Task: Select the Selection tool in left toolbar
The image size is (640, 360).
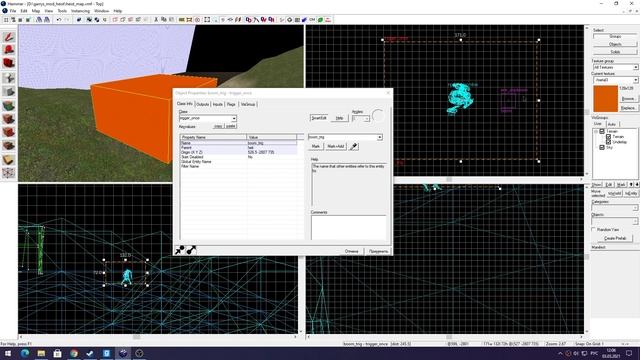Action: pos(9,37)
